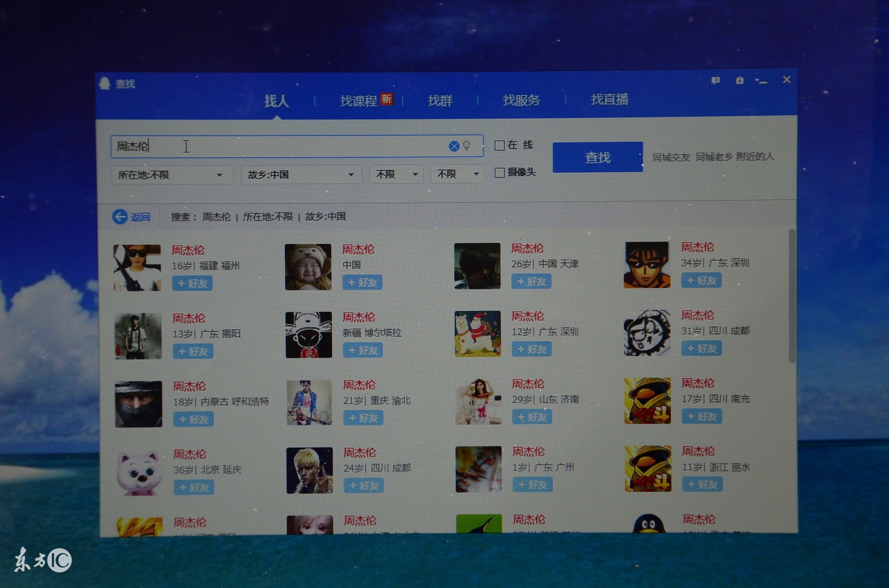Switch to the 找直播 tab
The height and width of the screenshot is (588, 889).
[x=610, y=99]
